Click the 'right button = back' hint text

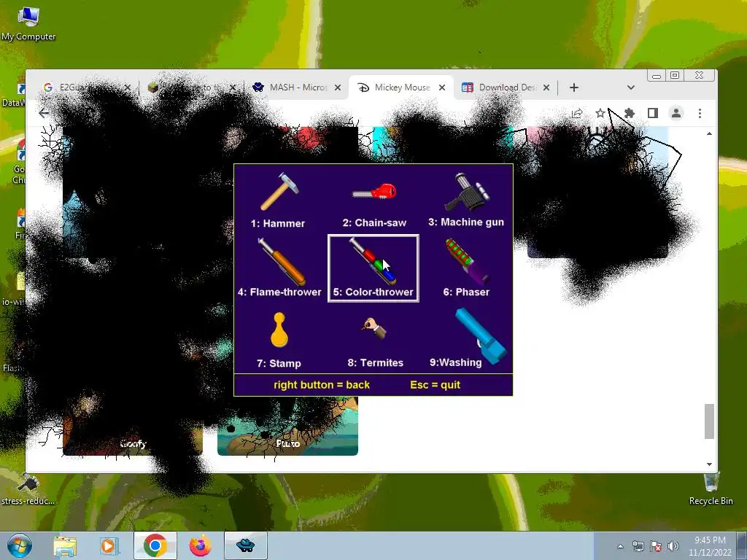coord(322,385)
